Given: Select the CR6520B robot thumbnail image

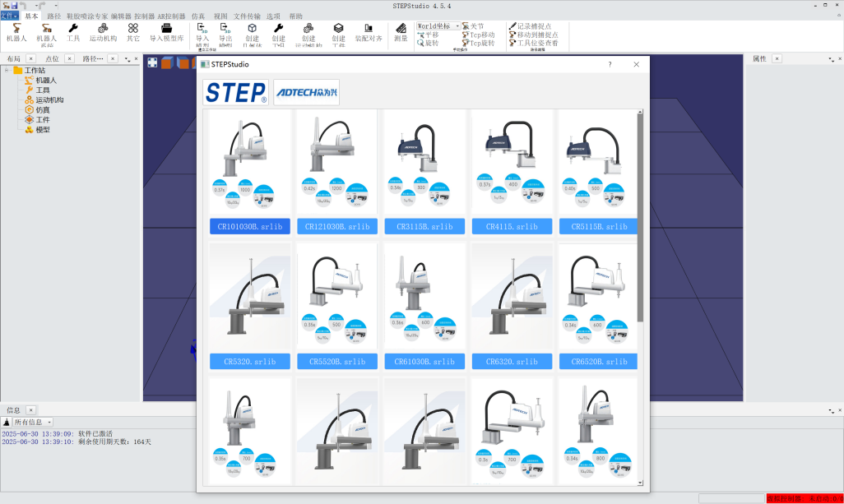Looking at the screenshot, I should coord(598,296).
